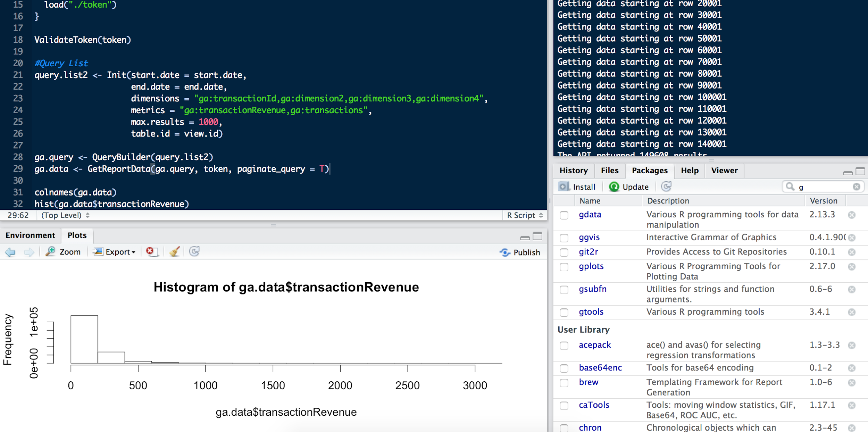868x432 pixels.
Task: Open the History tab
Action: [573, 171]
